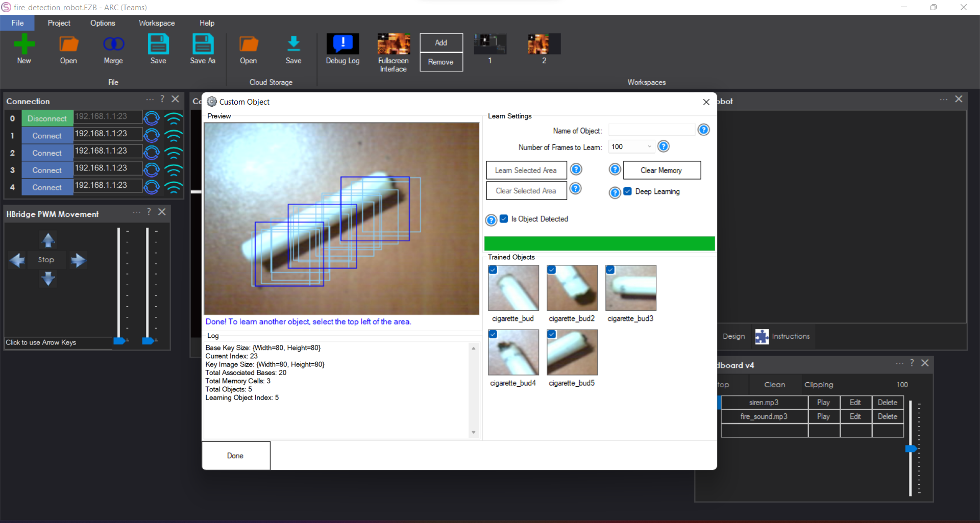980x523 pixels.
Task: Click the Learn Selected Area button
Action: (526, 170)
